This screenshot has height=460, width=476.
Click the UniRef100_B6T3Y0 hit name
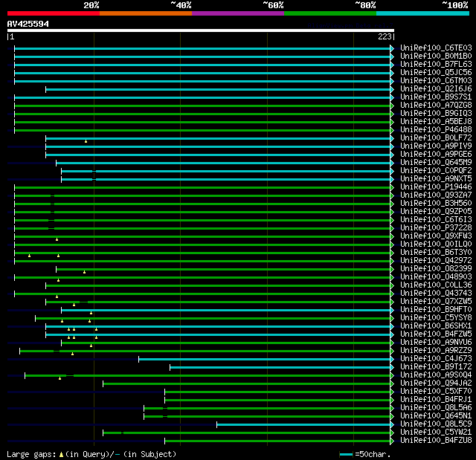436,253
